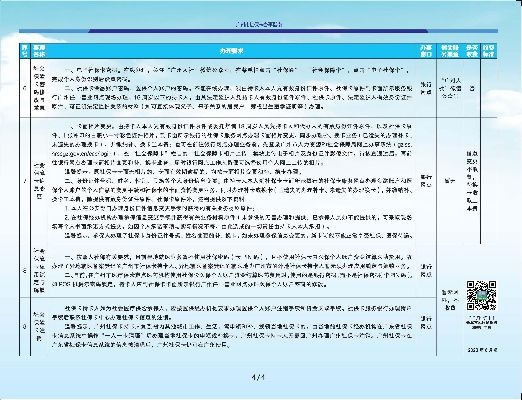
Task: Click the page number 4/4
Action: pyautogui.click(x=258, y=378)
